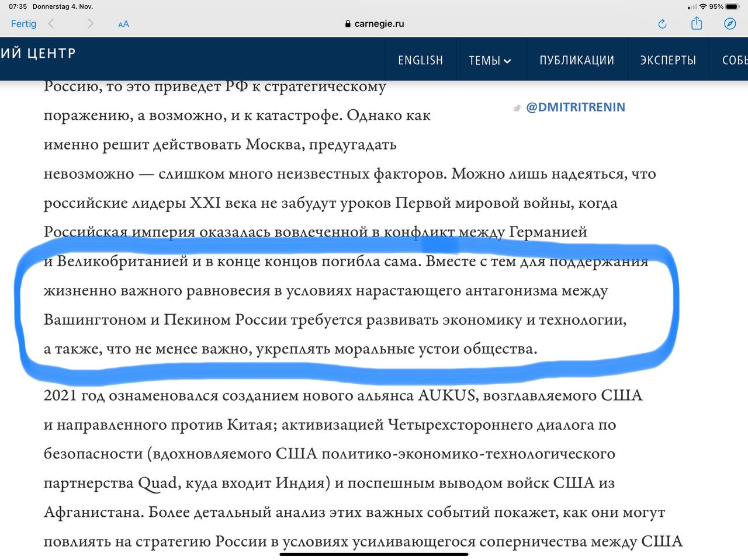Tap the Wi-Fi status icon
This screenshot has width=748, height=560.
(703, 6)
